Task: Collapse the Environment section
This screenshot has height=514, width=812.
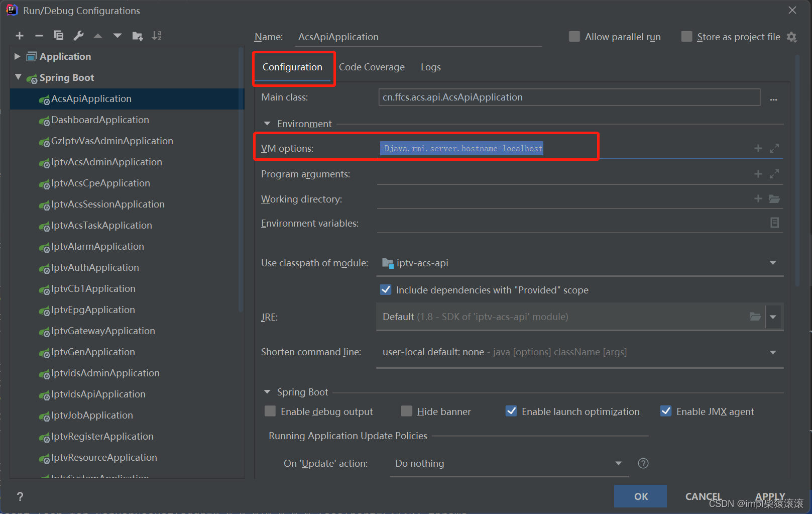Action: click(267, 124)
